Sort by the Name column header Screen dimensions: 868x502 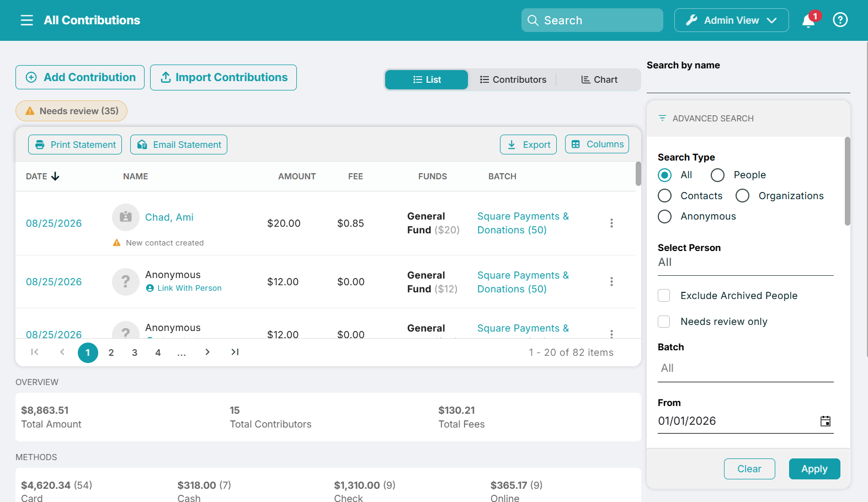point(136,177)
